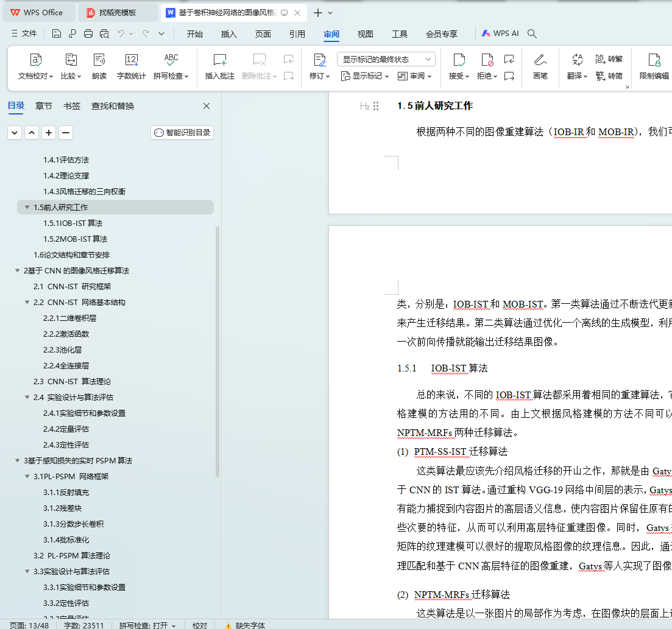Collapse the 2.2 CNN-IST 网络基本结构 node
This screenshot has height=629, width=672.
point(27,302)
